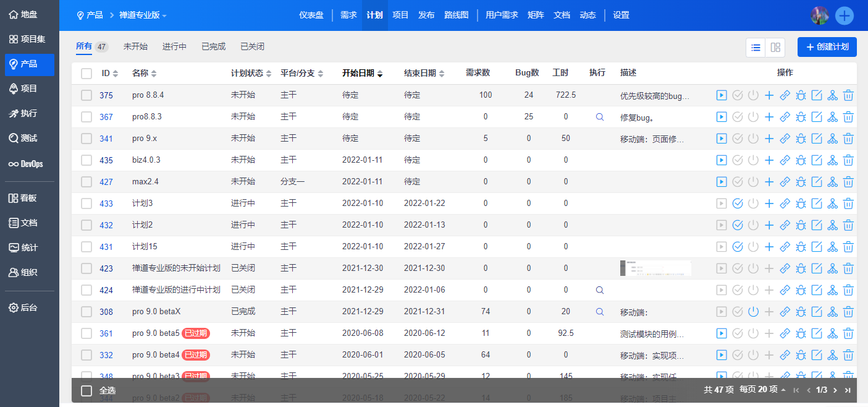Click description image thumbnail in row 423
868x407 pixels.
pyautogui.click(x=655, y=268)
